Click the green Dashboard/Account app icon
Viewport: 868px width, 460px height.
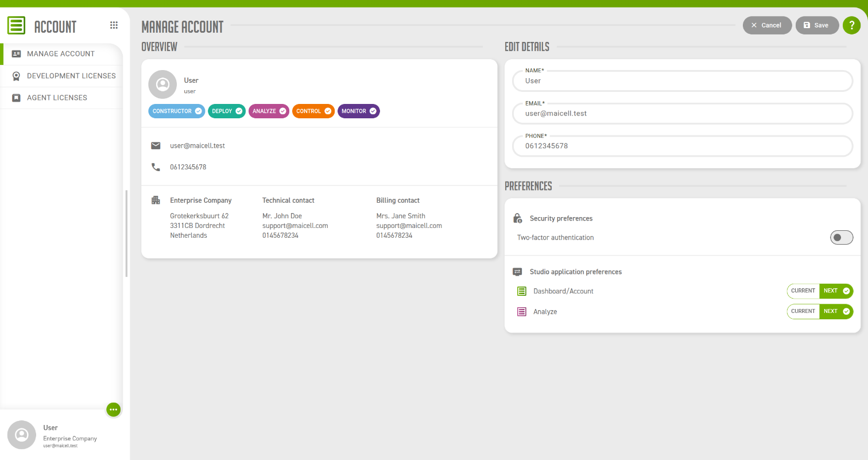pos(522,291)
